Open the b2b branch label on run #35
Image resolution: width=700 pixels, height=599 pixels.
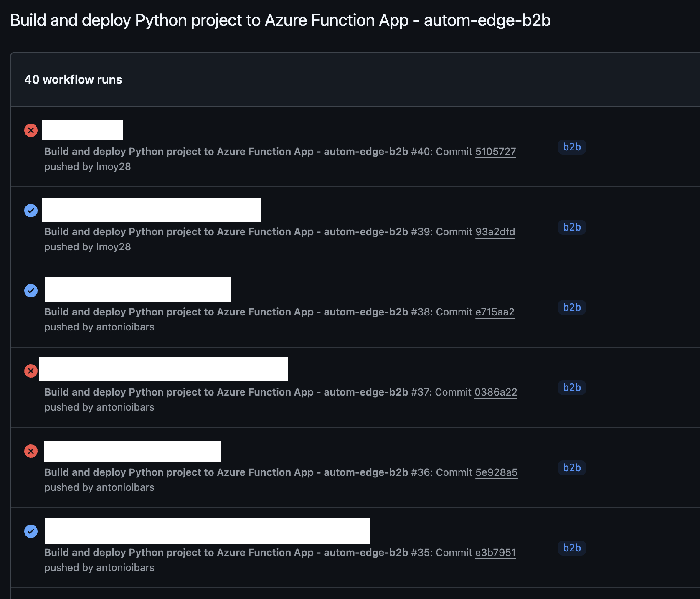pyautogui.click(x=572, y=548)
